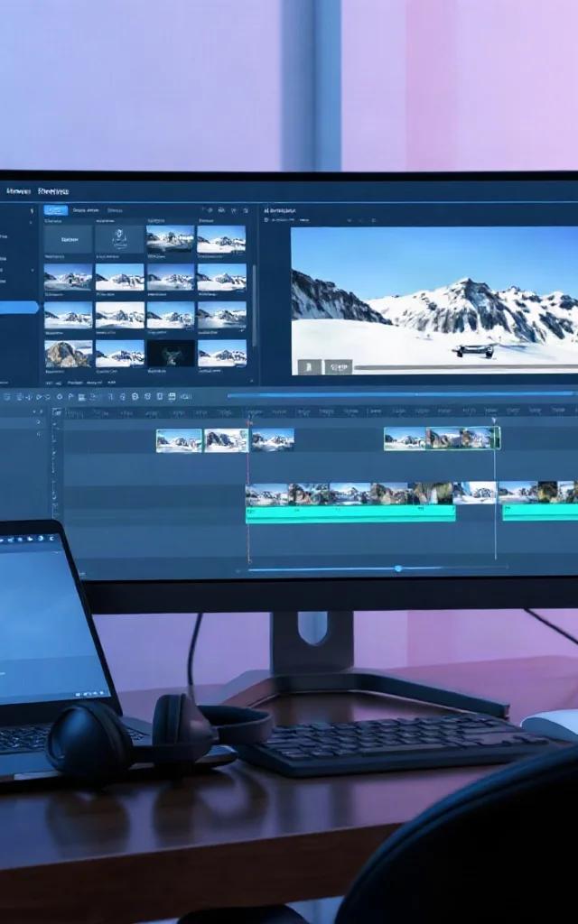The width and height of the screenshot is (578, 924).
Task: Open the third tab in the media panel header
Action: (115, 209)
